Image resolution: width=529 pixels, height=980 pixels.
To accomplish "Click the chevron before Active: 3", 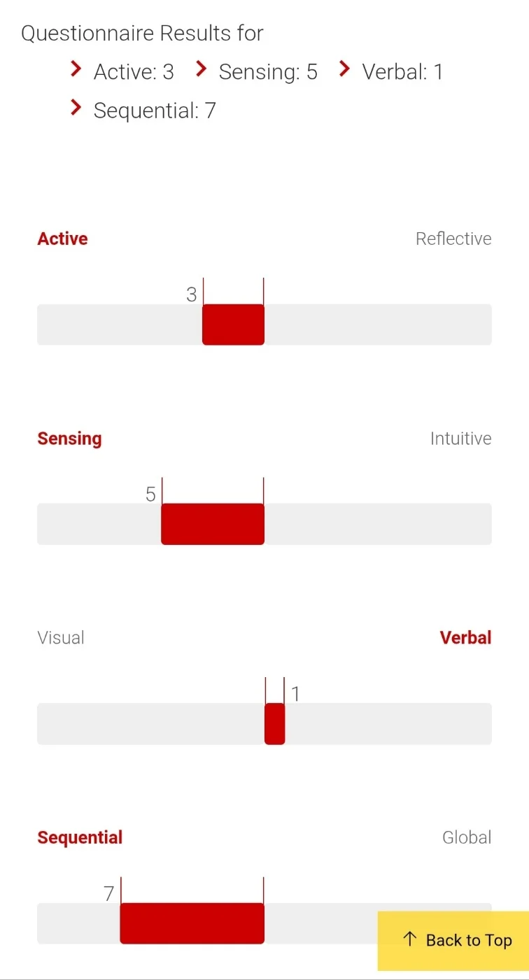I will point(76,69).
